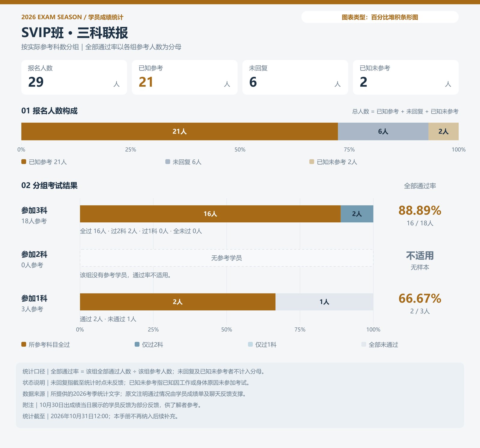Click the 通过 2人 · 未通过 1人 detail line
The width and height of the screenshot is (480, 448).
108,319
